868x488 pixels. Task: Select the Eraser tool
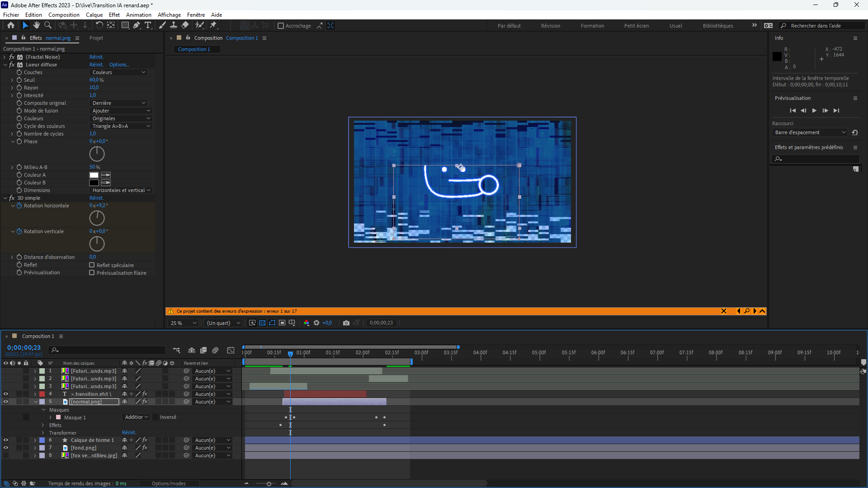point(185,25)
